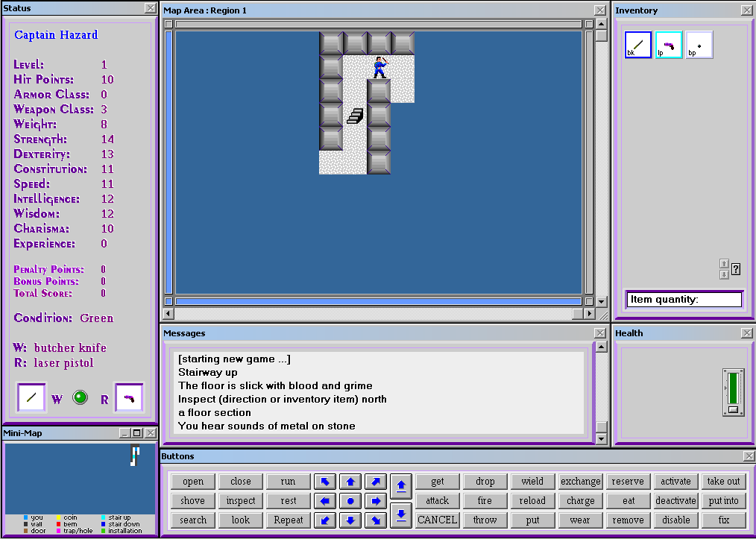The image size is (756, 539).
Task: Click the deactivate button
Action: point(676,501)
